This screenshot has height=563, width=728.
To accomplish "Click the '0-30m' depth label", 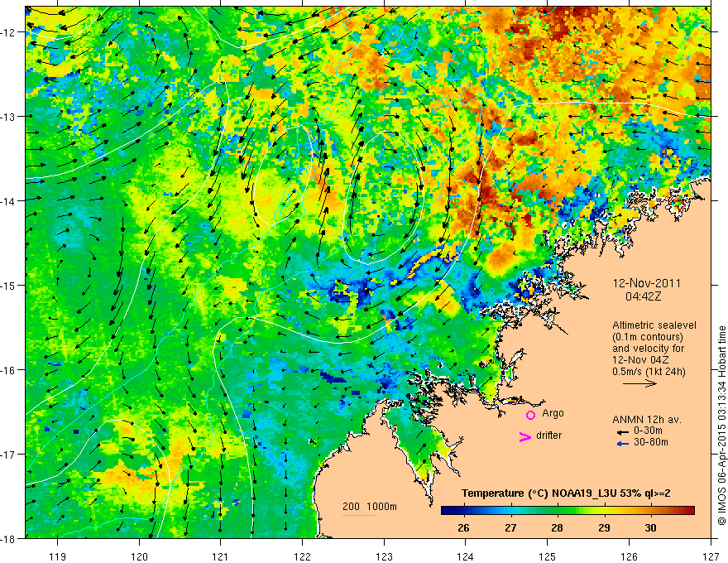I will (x=648, y=431).
